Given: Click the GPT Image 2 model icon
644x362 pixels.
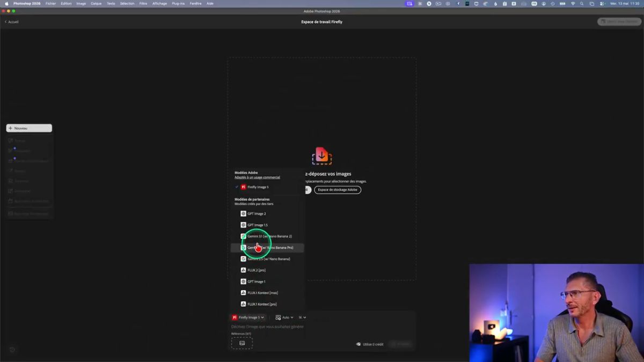Looking at the screenshot, I should click(x=243, y=213).
